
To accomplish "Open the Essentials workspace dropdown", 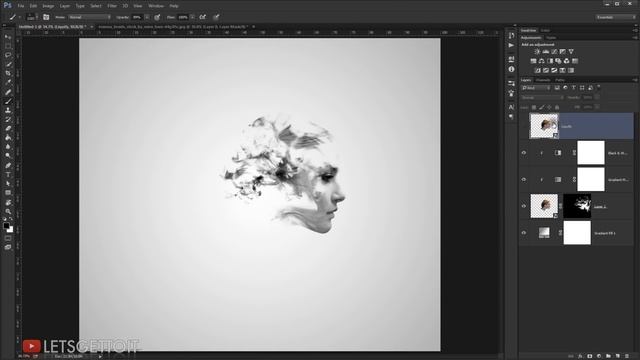I will coord(616,17).
